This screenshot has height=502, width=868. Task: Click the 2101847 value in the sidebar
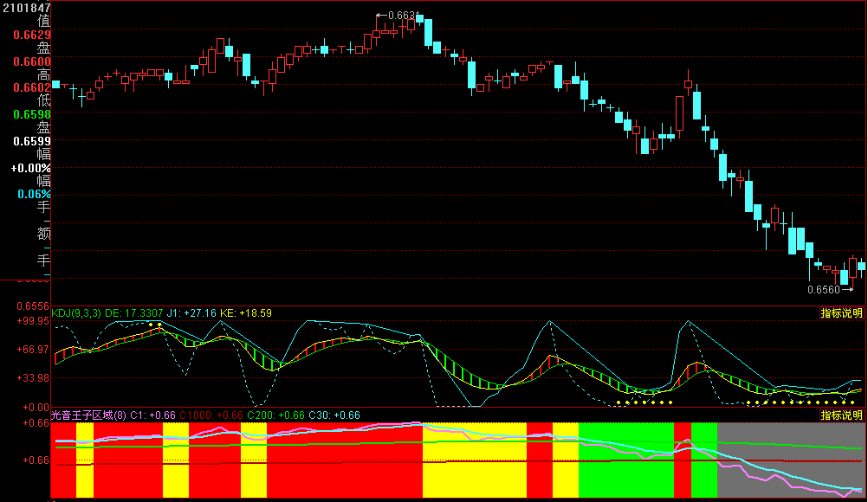pyautogui.click(x=26, y=8)
